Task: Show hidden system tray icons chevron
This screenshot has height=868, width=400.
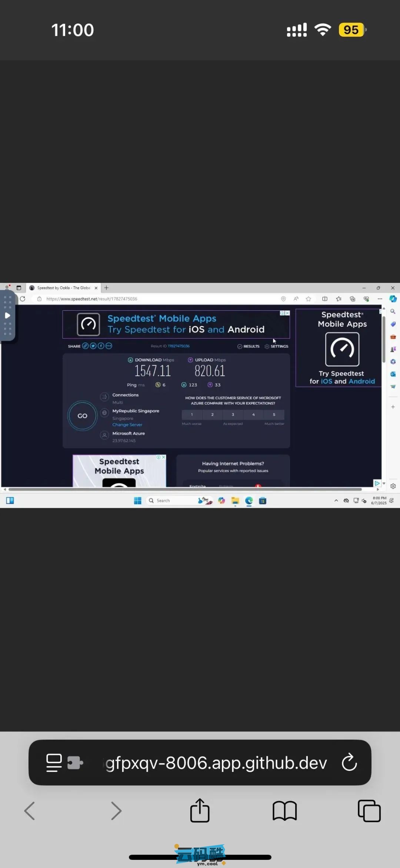Action: click(336, 501)
